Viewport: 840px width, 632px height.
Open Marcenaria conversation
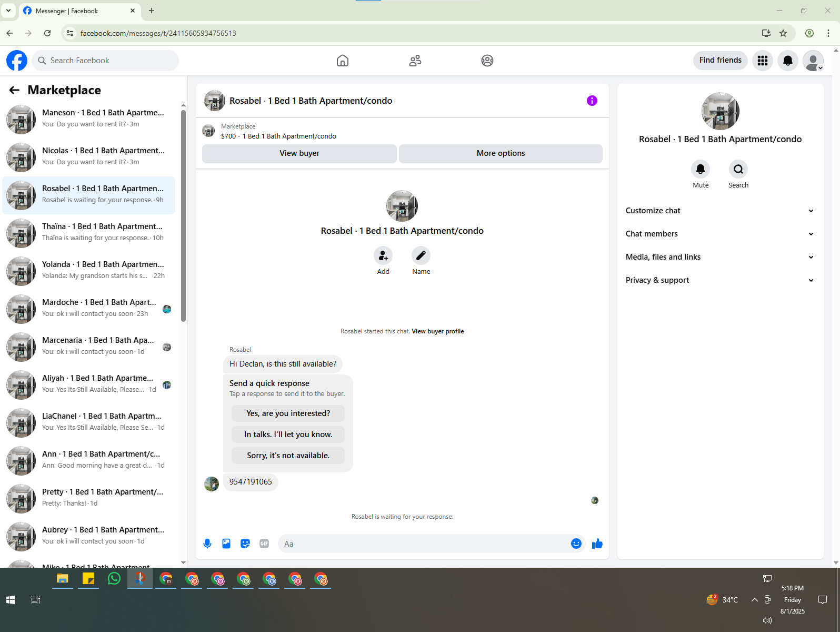(x=89, y=347)
